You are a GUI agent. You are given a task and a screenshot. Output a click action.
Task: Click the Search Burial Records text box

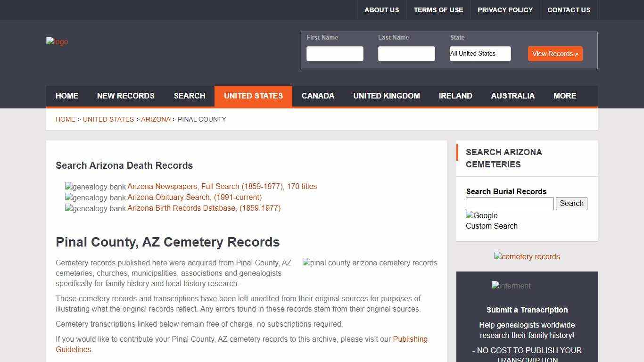point(509,203)
